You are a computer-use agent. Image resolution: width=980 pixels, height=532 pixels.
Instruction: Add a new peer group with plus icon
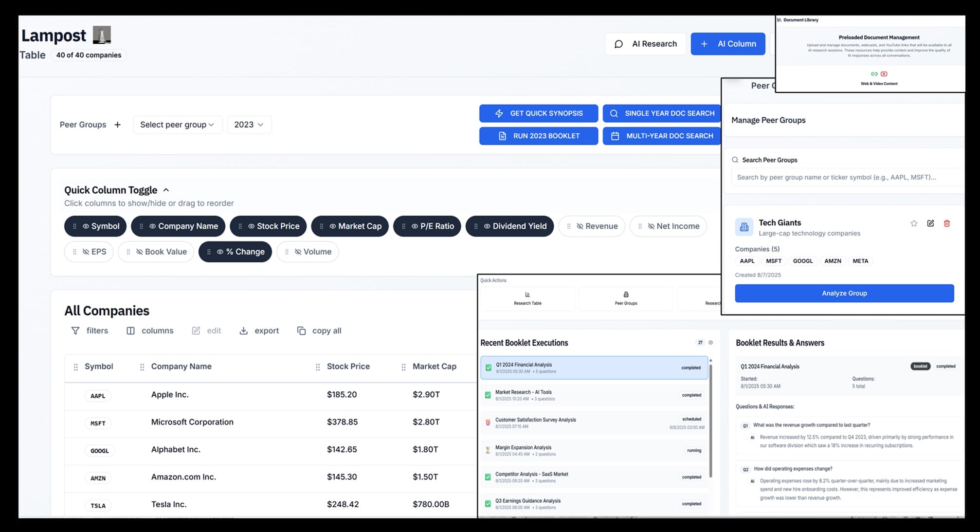pos(117,125)
